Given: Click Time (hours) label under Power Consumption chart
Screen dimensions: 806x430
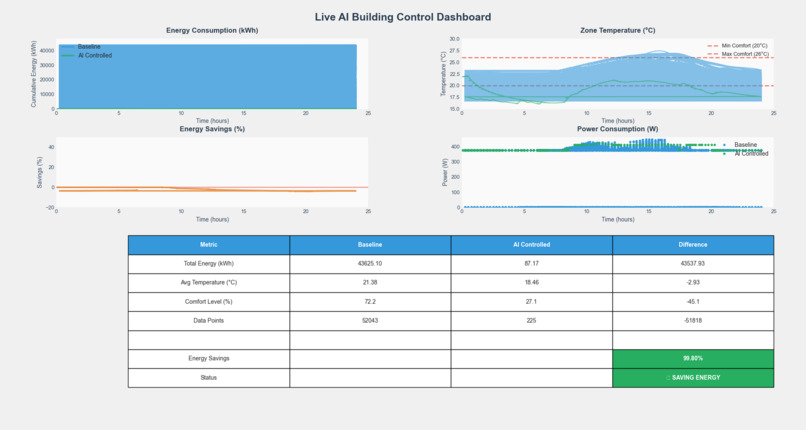Looking at the screenshot, I should [x=618, y=219].
